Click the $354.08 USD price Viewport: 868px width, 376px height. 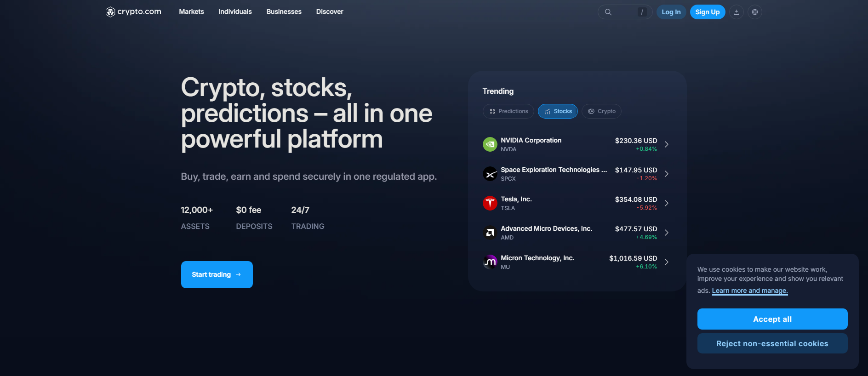pyautogui.click(x=636, y=199)
